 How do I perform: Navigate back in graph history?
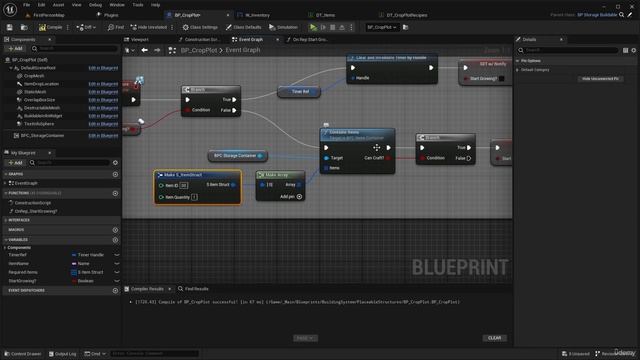tap(144, 50)
